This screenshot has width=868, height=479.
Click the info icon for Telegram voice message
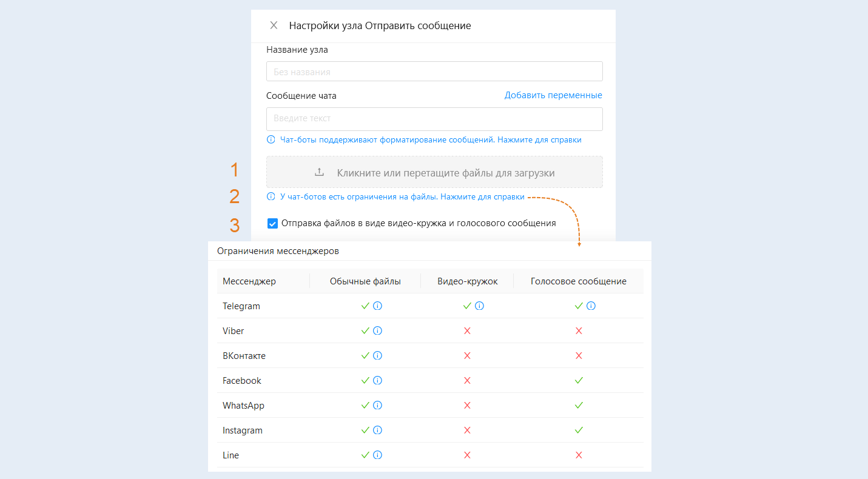591,306
